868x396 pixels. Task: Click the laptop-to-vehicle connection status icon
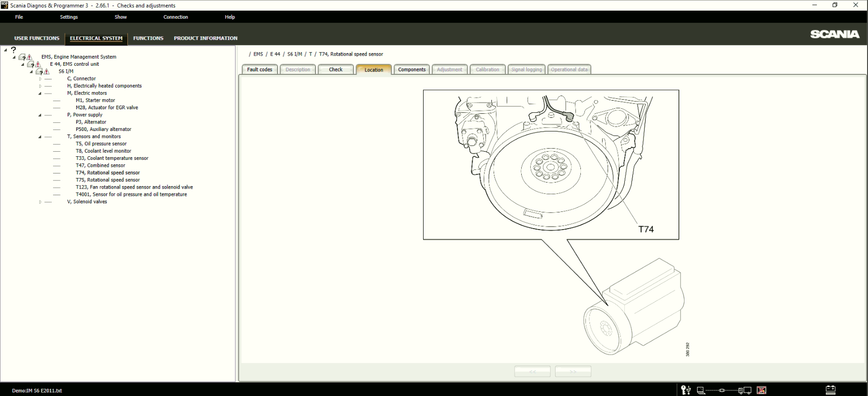[724, 390]
